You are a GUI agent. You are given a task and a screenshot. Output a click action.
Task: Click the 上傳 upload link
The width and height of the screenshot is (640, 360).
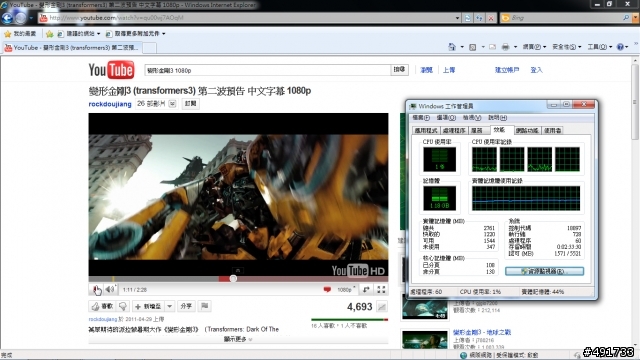tap(449, 70)
